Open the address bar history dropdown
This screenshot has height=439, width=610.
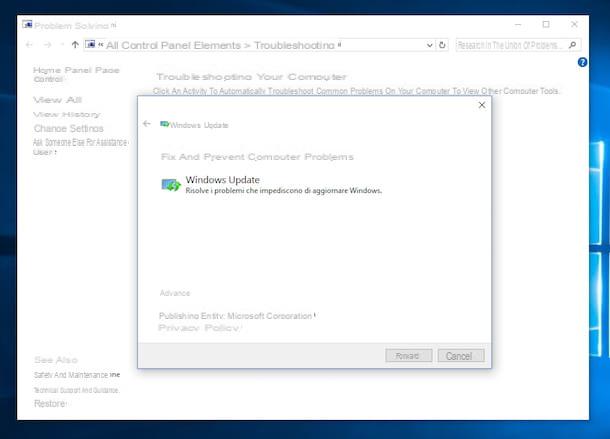click(x=429, y=45)
